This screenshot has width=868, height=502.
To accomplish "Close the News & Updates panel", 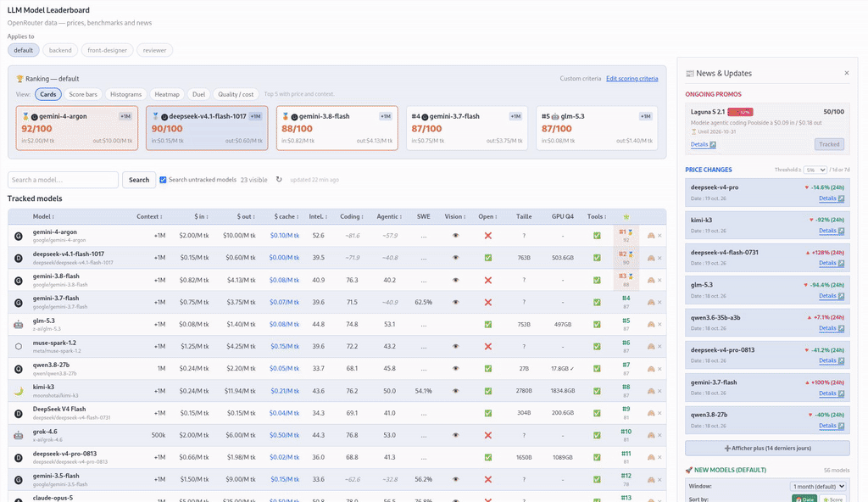I will [847, 73].
